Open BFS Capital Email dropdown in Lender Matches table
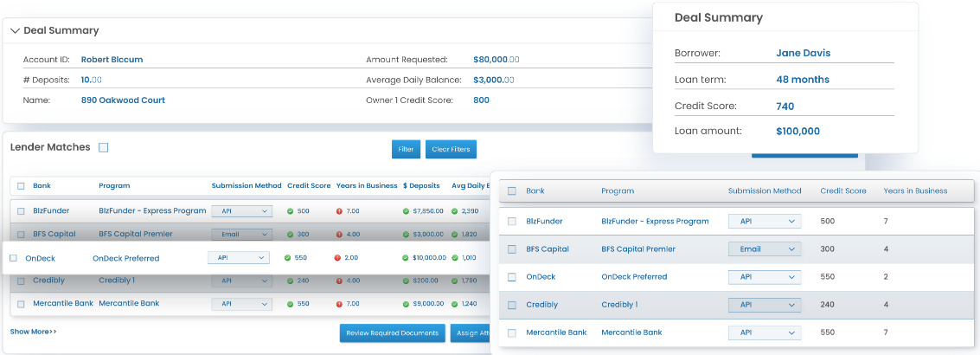The image size is (980, 355). (x=242, y=234)
